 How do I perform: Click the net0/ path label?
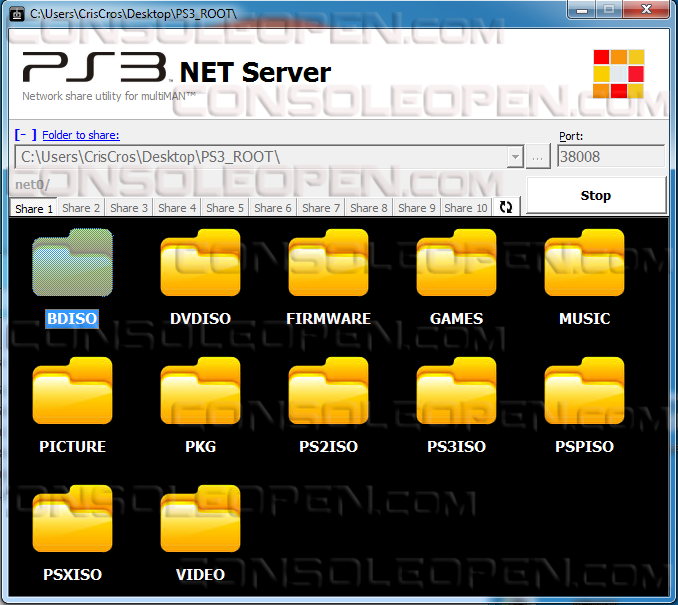(x=32, y=185)
